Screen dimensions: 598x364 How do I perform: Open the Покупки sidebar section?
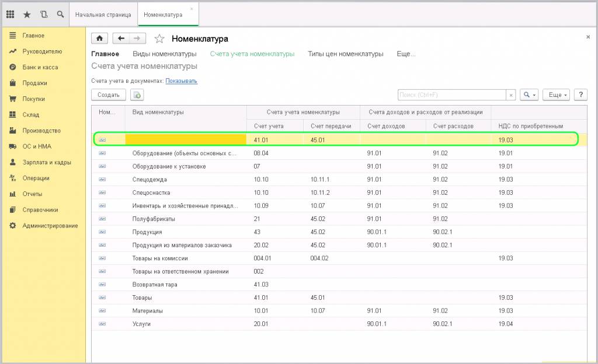(x=33, y=99)
